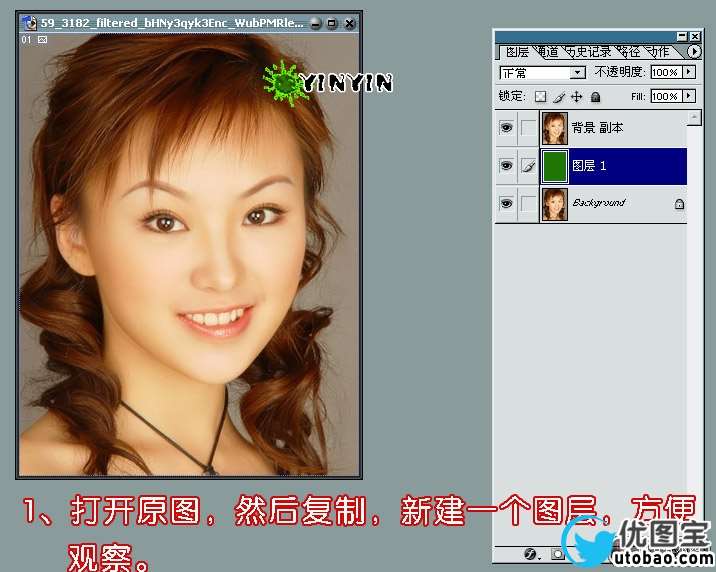Click the Fill percentage field
Viewport: 716px width, 572px height.
pyautogui.click(x=666, y=96)
